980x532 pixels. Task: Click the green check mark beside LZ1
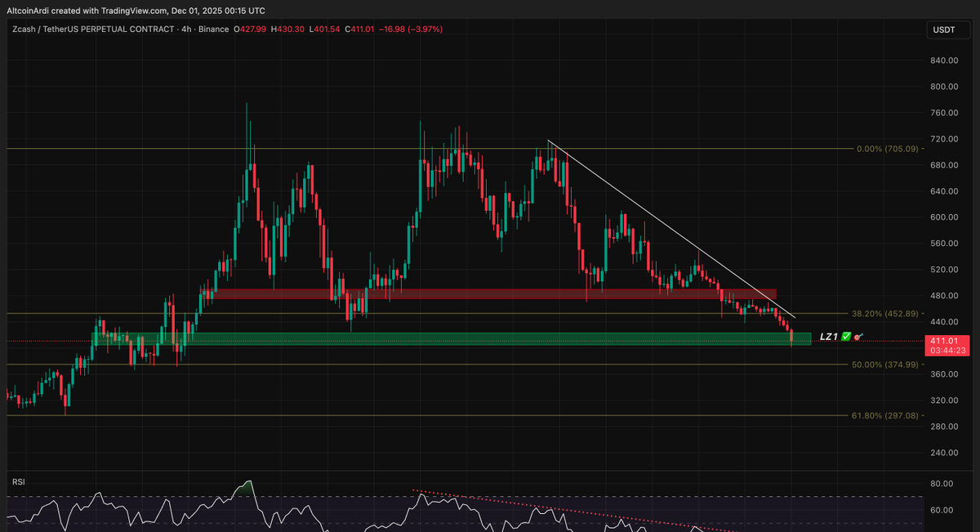click(x=847, y=336)
